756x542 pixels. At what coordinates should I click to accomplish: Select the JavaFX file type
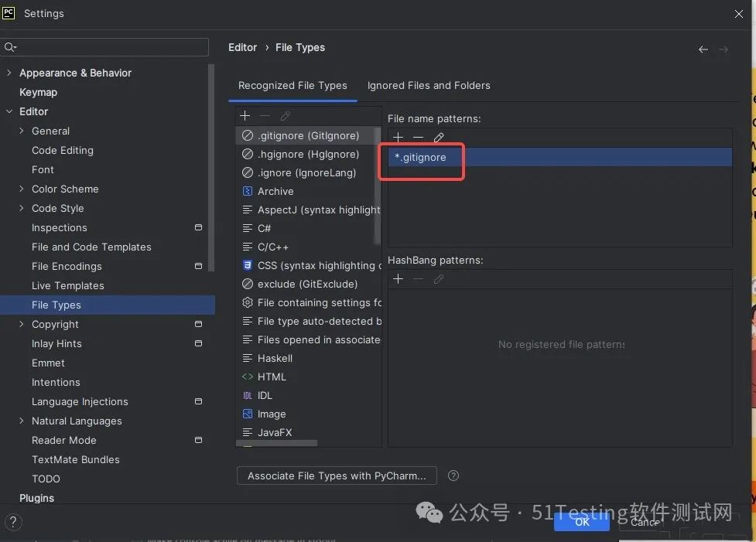click(x=308, y=432)
